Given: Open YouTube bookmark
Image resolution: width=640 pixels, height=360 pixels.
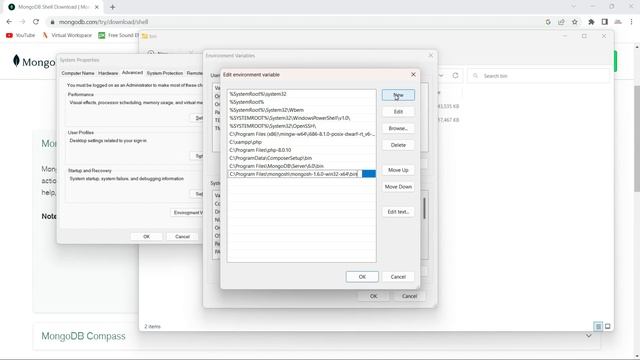Looking at the screenshot, I should pyautogui.click(x=20, y=36).
